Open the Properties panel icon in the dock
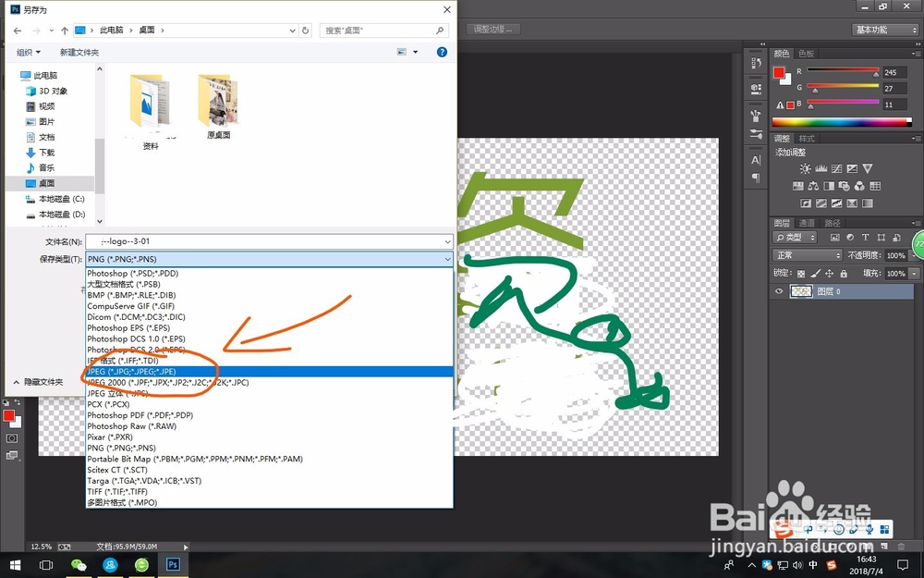Screen dimensions: 924x578 [756, 89]
